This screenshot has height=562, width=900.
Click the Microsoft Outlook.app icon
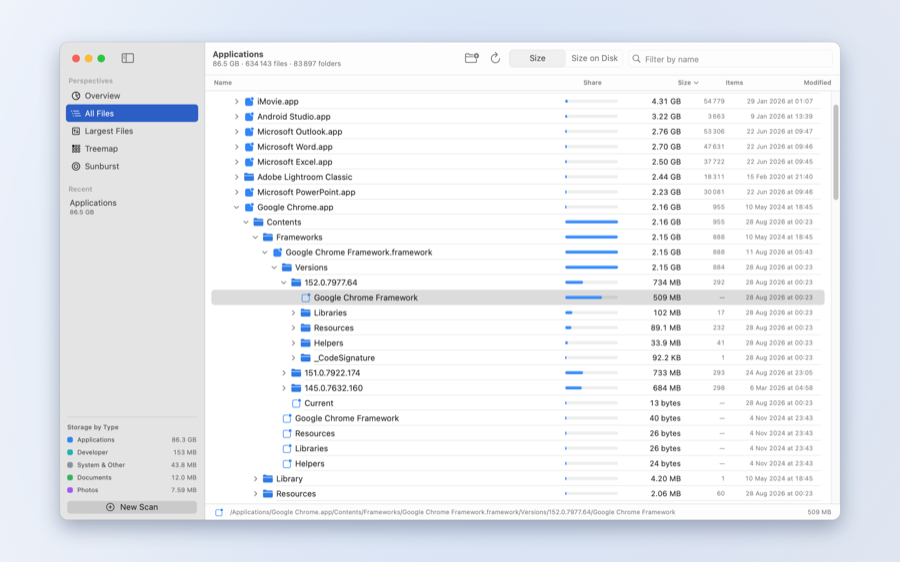point(249,131)
